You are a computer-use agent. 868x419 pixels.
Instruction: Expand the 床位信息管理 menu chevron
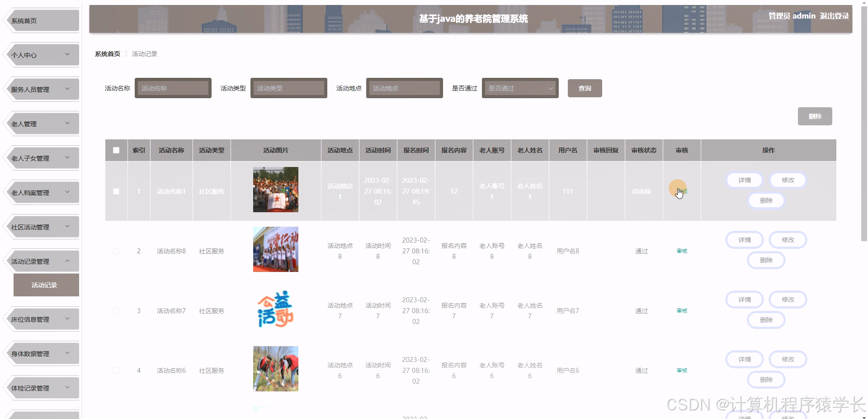pyautogui.click(x=67, y=319)
